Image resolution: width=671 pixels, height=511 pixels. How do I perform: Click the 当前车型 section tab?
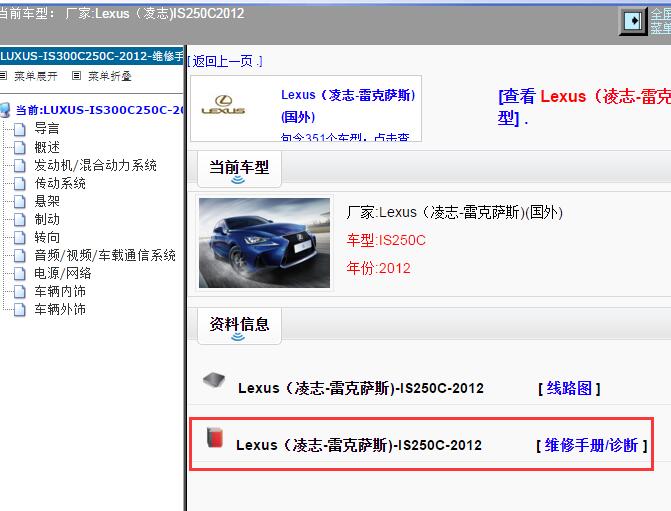(x=239, y=169)
